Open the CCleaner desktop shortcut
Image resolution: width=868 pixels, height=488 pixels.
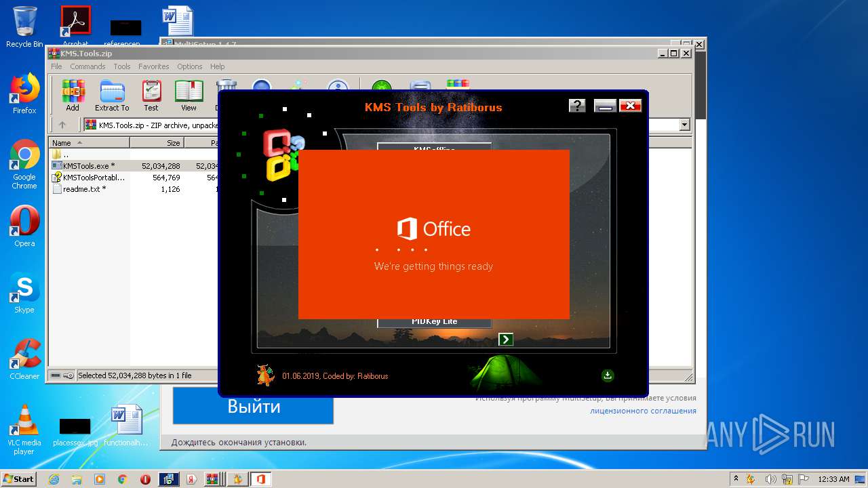24,359
